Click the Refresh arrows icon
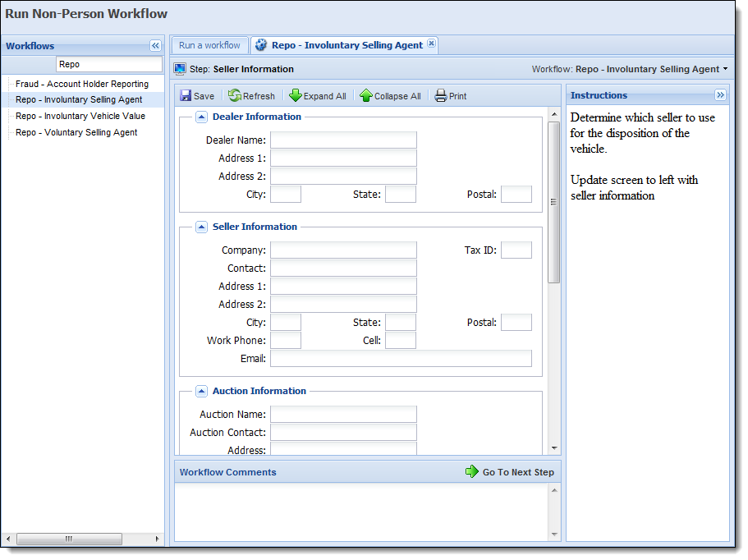The height and width of the screenshot is (560, 748). tap(235, 95)
